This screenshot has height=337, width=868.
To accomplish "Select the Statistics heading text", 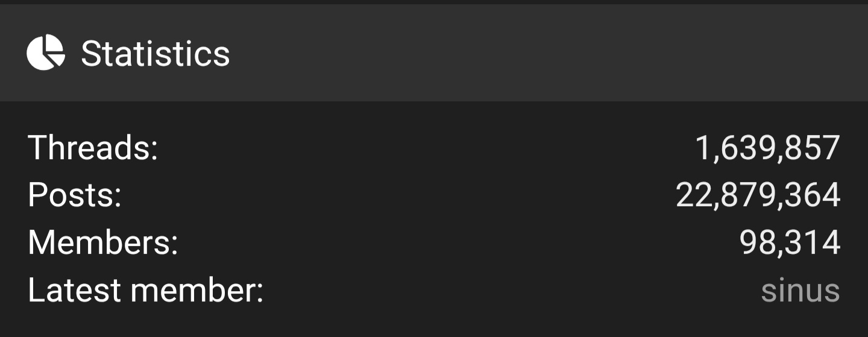I will 156,54.
